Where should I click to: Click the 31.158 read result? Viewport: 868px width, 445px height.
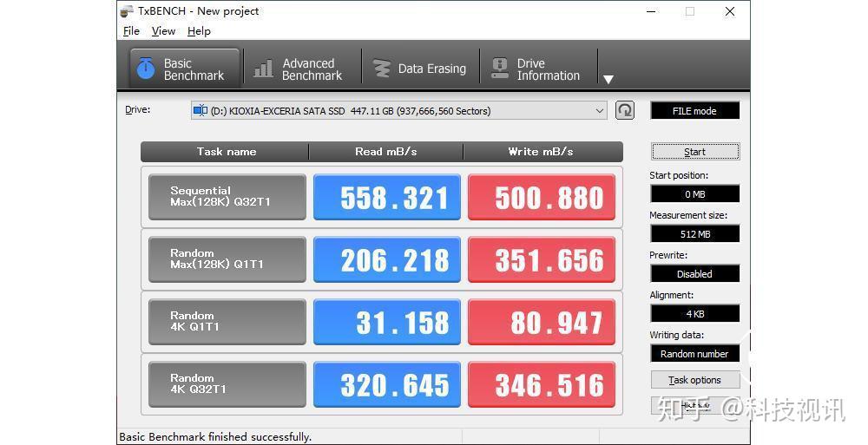coord(387,322)
